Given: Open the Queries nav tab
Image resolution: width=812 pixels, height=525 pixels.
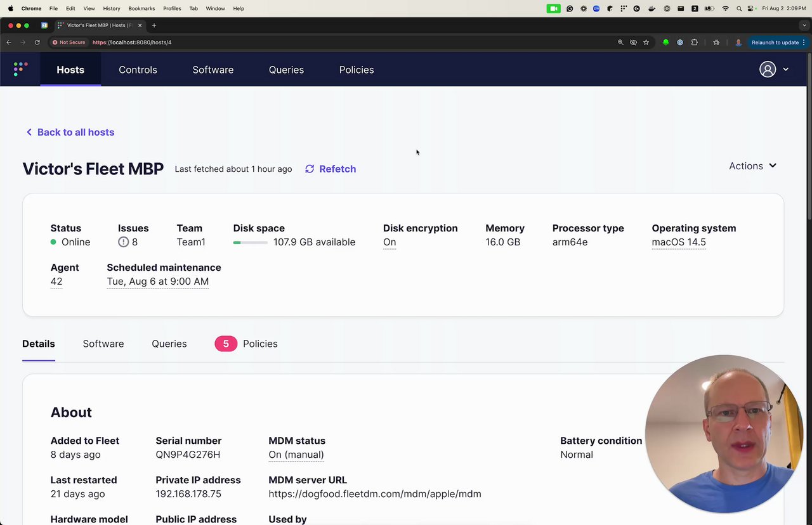Looking at the screenshot, I should (286, 70).
